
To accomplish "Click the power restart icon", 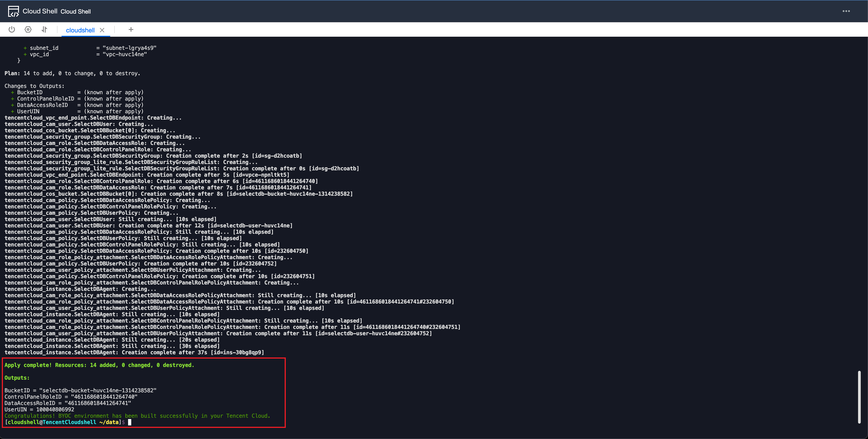I will [12, 30].
